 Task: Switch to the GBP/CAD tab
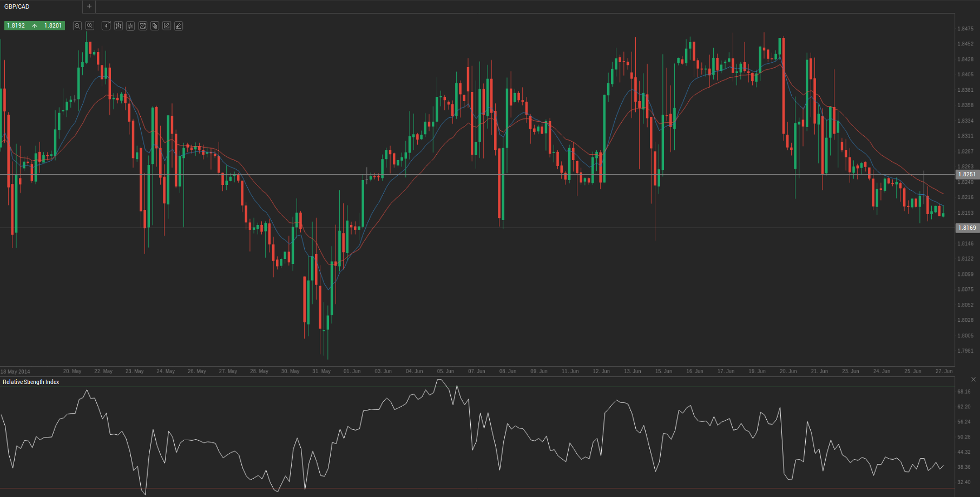(x=17, y=6)
